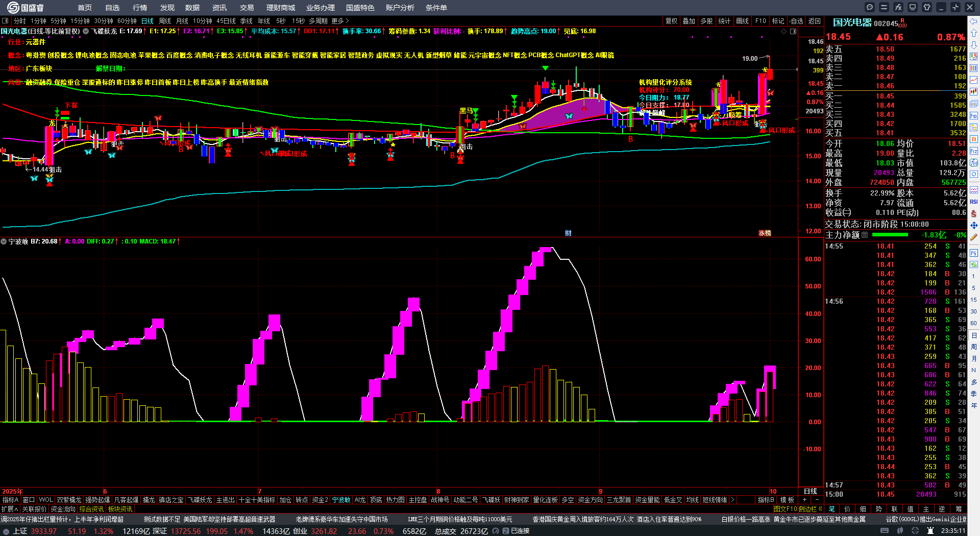Open the formula fx icon in title bar
Screen dimensions: 980x536
click(898, 7)
